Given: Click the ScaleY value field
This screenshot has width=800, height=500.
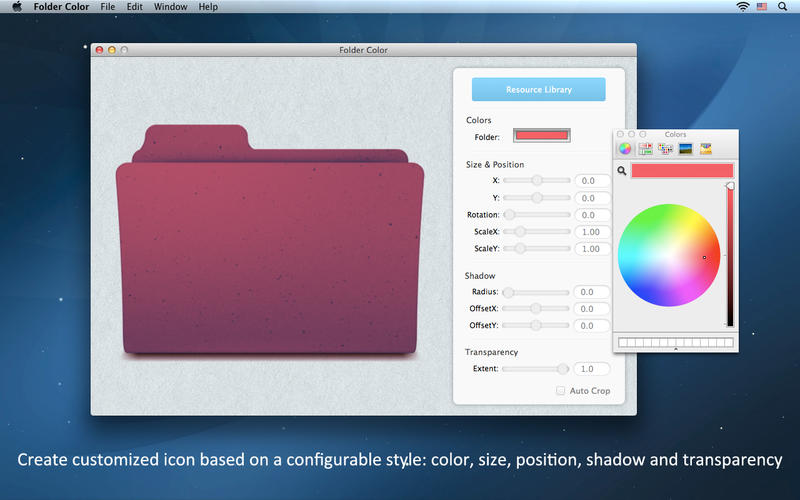Looking at the screenshot, I should point(592,249).
